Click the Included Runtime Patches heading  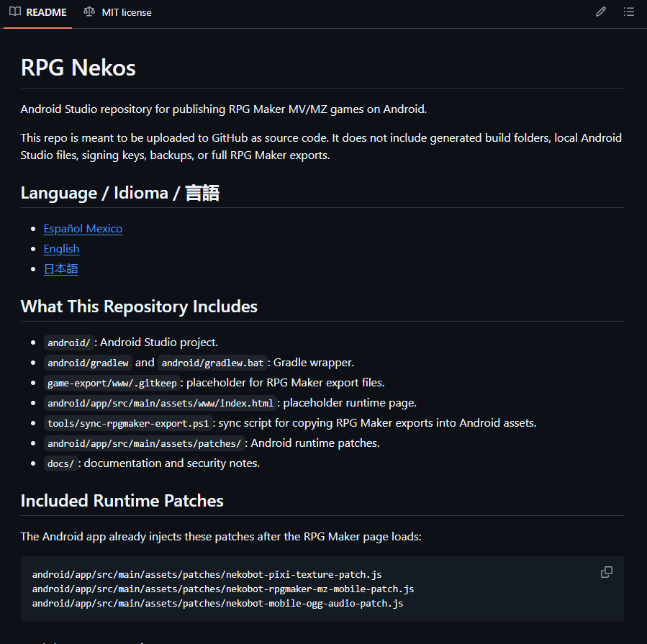(122, 501)
